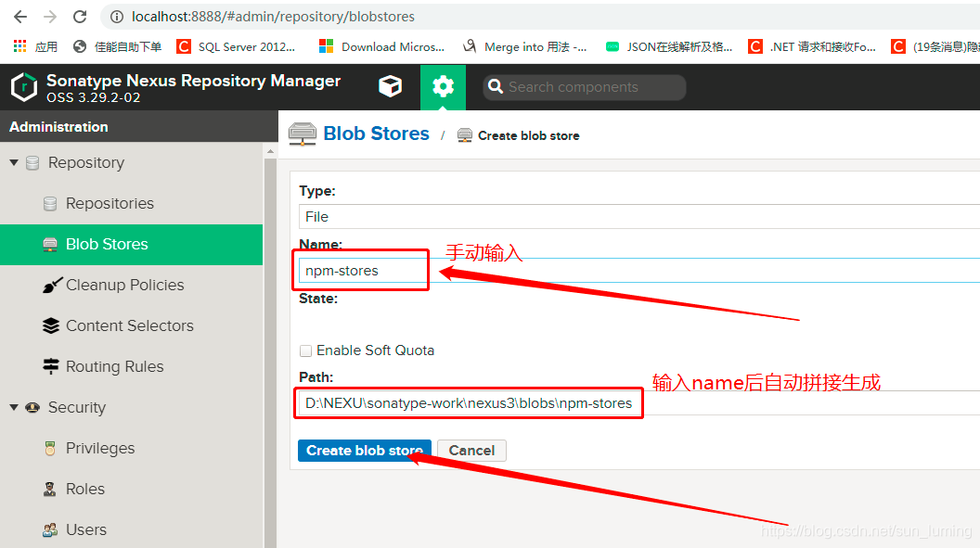
Task: Click the Repository database icon
Action: click(32, 163)
